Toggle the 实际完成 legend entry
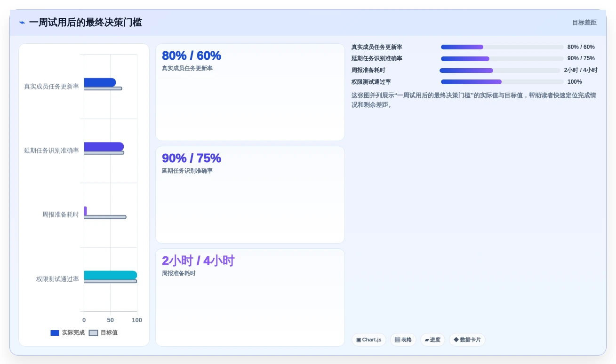The width and height of the screenshot is (616, 364). coord(68,332)
